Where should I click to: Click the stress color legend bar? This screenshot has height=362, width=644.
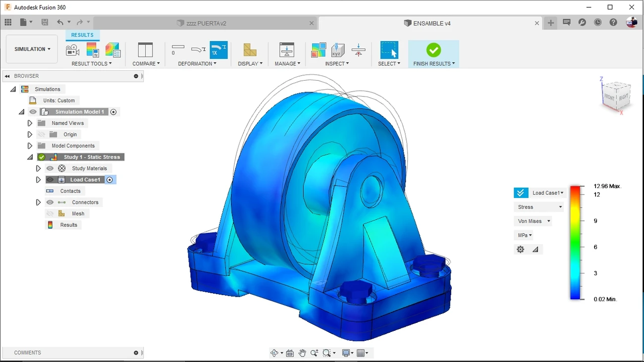(x=575, y=243)
